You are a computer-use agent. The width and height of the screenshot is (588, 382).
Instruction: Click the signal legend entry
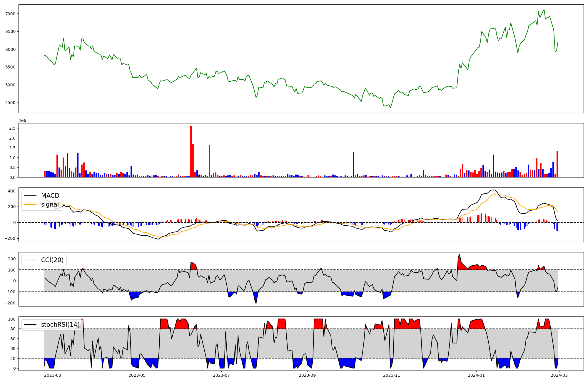50,205
